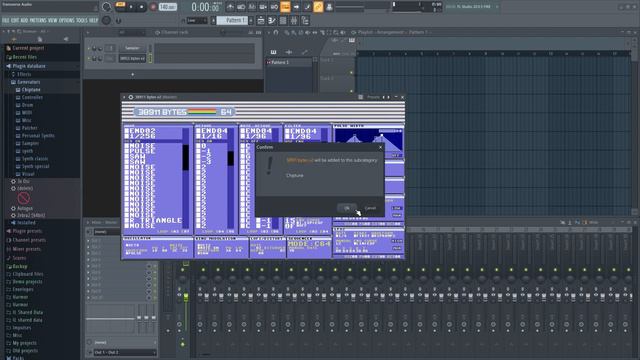Toggle the orange multilink to controllers icon

click(318, 7)
